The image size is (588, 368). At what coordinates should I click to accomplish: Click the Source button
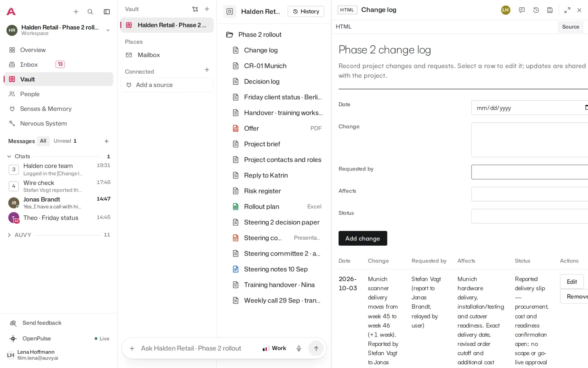pyautogui.click(x=570, y=27)
